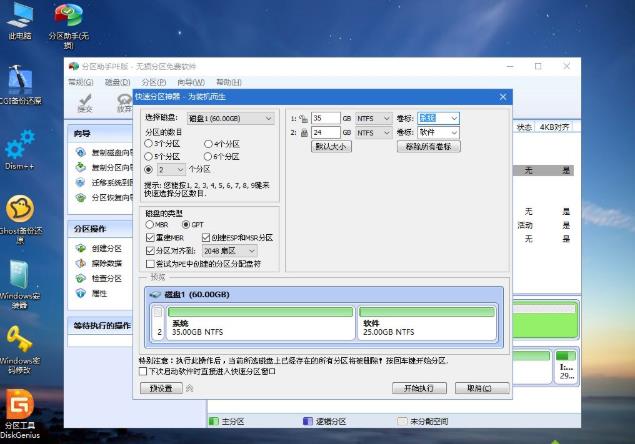Viewport: 635px width, 444px height.
Task: Toggle the 创建ESP和MSR分区 checkbox
Action: [x=206, y=238]
